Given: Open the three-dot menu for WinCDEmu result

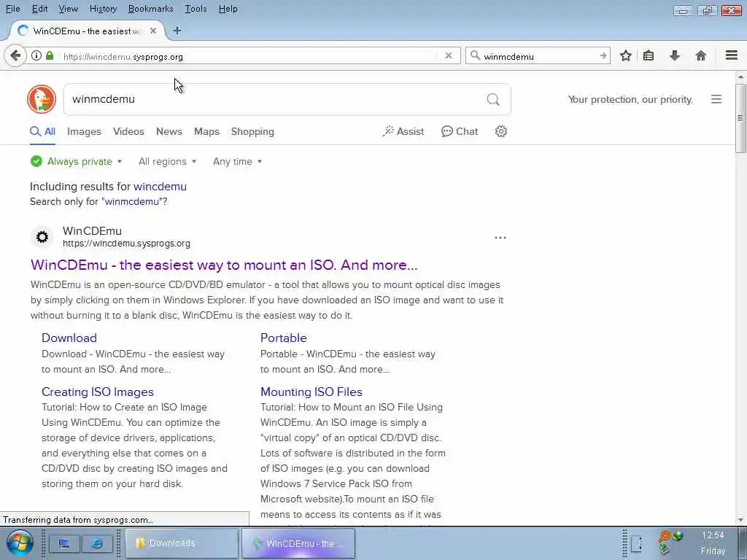Looking at the screenshot, I should [x=500, y=237].
